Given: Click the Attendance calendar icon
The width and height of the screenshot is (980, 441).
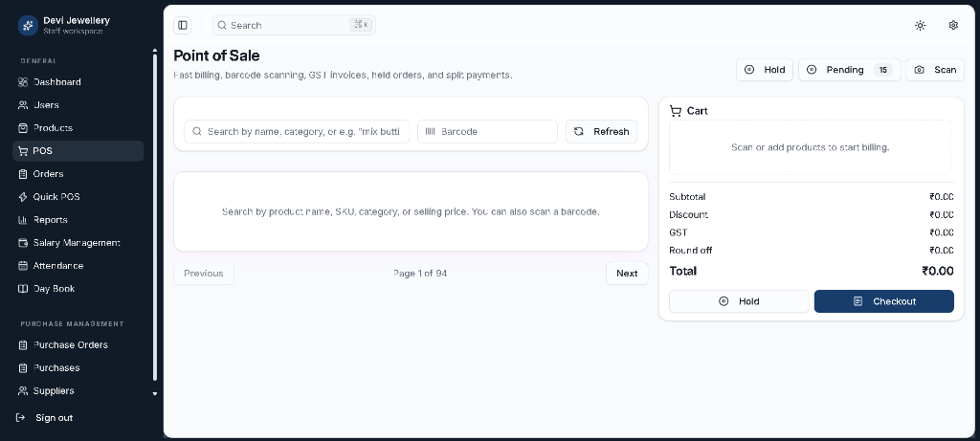Looking at the screenshot, I should (x=23, y=266).
